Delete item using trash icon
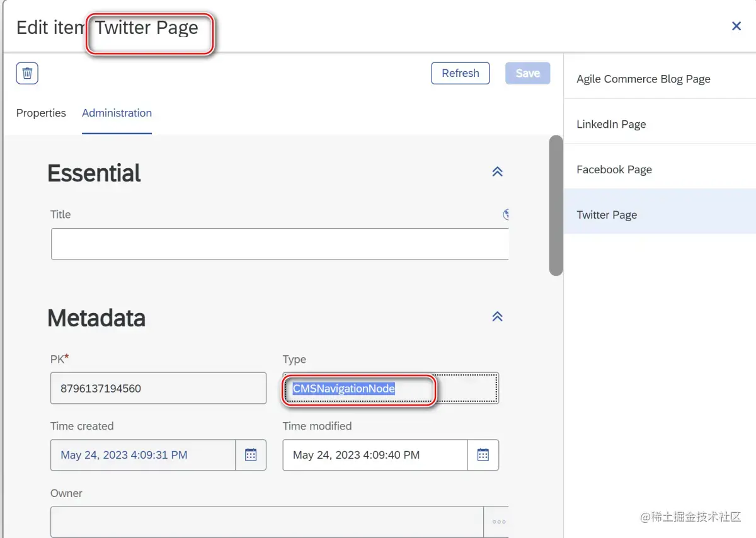Image resolution: width=756 pixels, height=538 pixels. coord(27,73)
